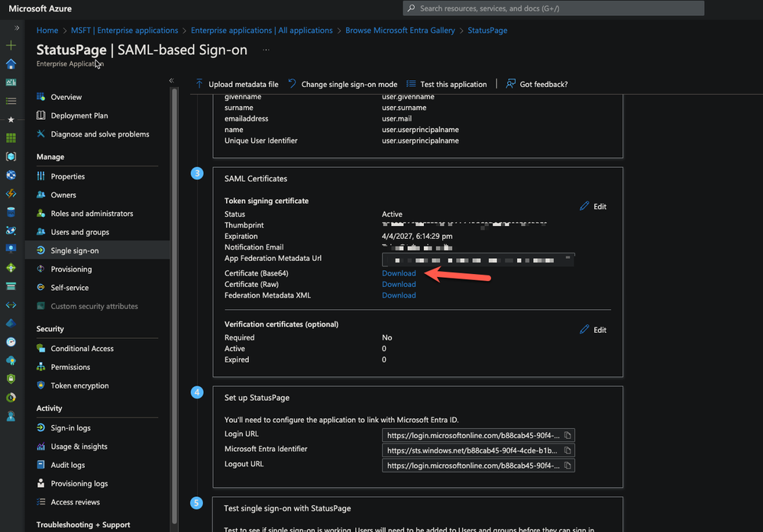Viewport: 763px width, 532px height.
Task: Open Got feedback?
Action: pyautogui.click(x=537, y=84)
